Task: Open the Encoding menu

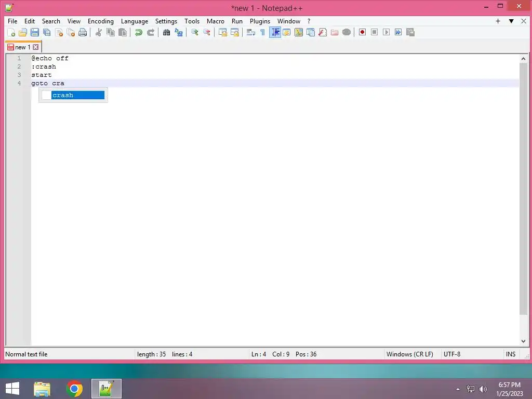Action: [100, 21]
